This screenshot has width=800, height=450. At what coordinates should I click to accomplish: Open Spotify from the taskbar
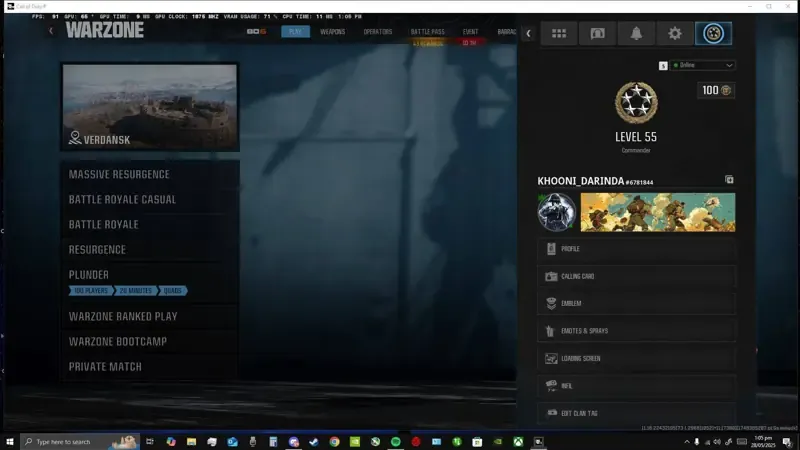(x=395, y=442)
